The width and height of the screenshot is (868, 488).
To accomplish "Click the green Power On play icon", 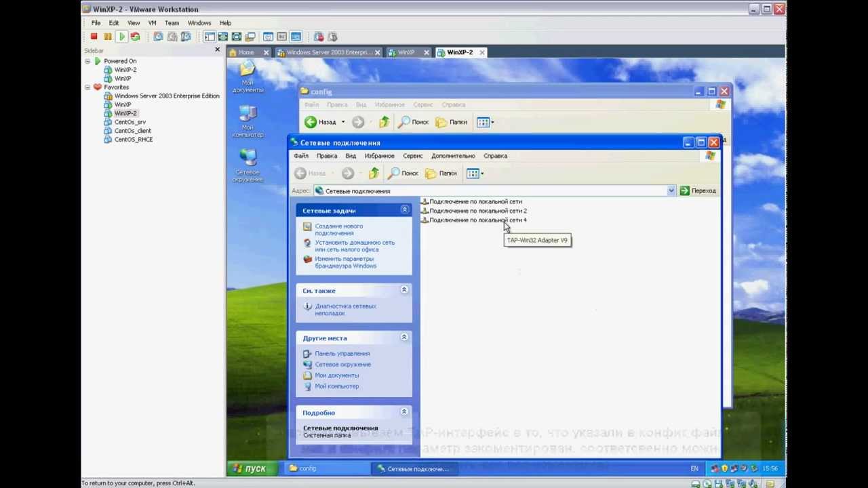I will (x=121, y=37).
